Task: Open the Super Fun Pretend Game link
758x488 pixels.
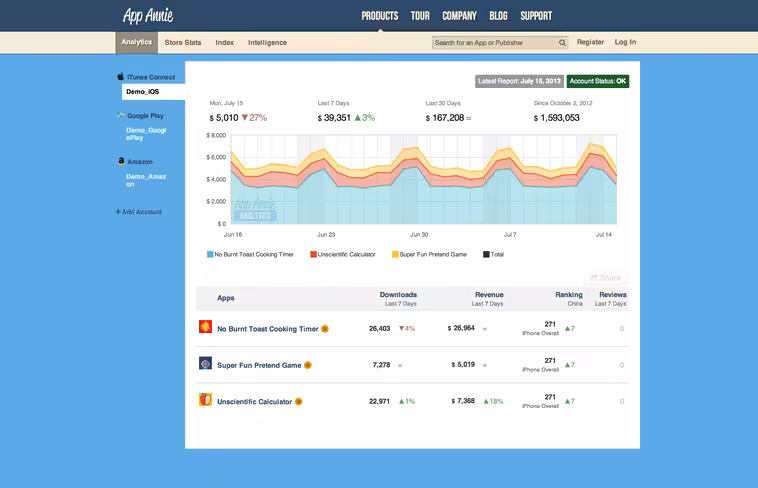Action: point(259,365)
